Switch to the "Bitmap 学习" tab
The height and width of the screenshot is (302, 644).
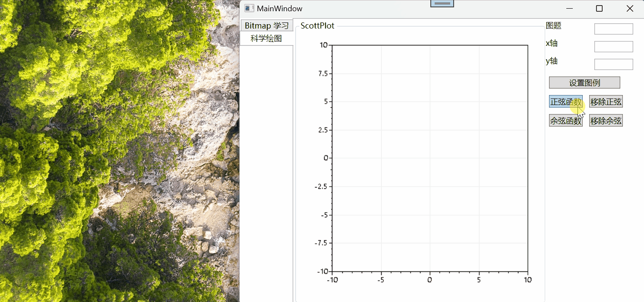(266, 25)
